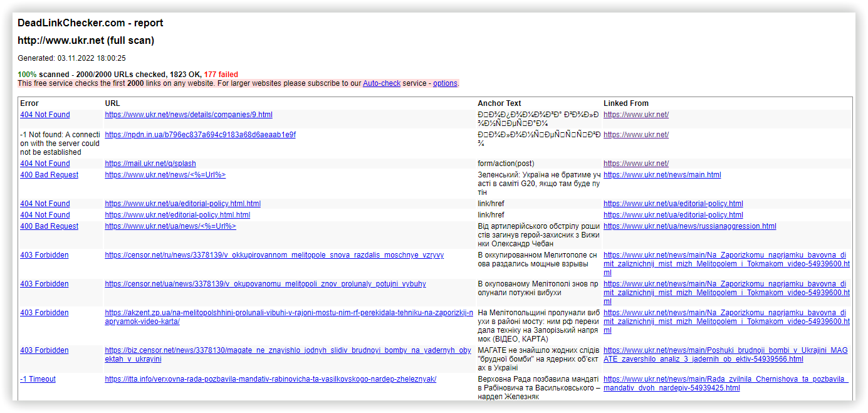The width and height of the screenshot is (868, 413).
Task: Visit the akzent.zp.ua URL link
Action: pos(289,317)
